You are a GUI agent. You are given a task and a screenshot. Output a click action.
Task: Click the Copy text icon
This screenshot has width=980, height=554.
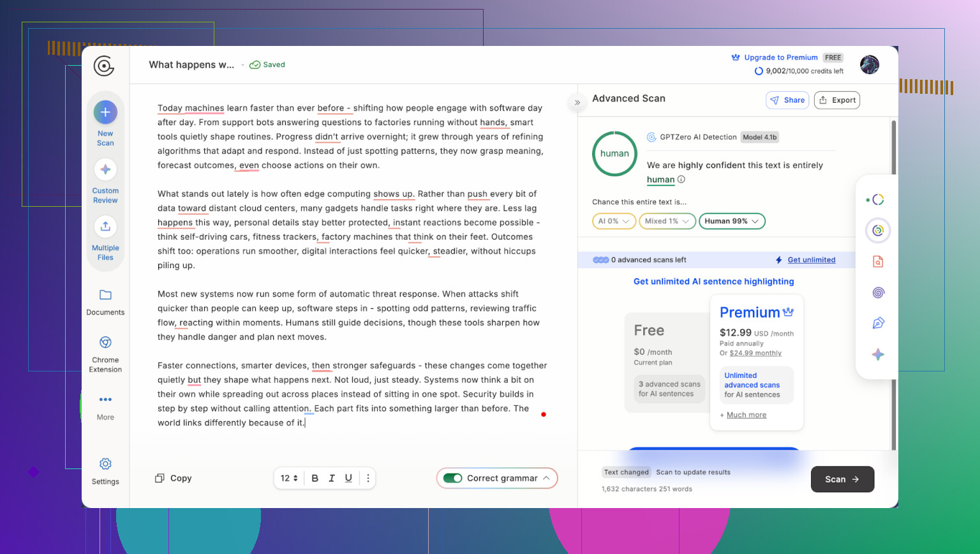click(x=160, y=478)
